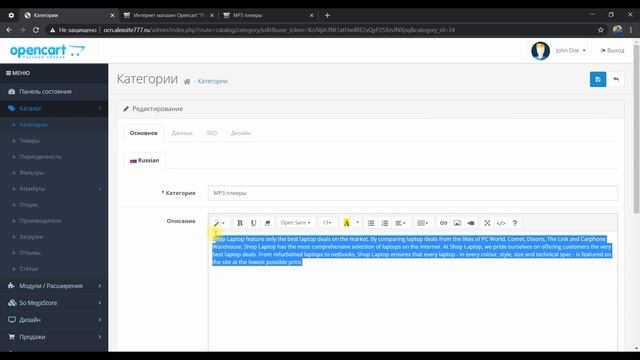
Task: Click the eraser remove-font-style icon
Action: click(x=267, y=223)
